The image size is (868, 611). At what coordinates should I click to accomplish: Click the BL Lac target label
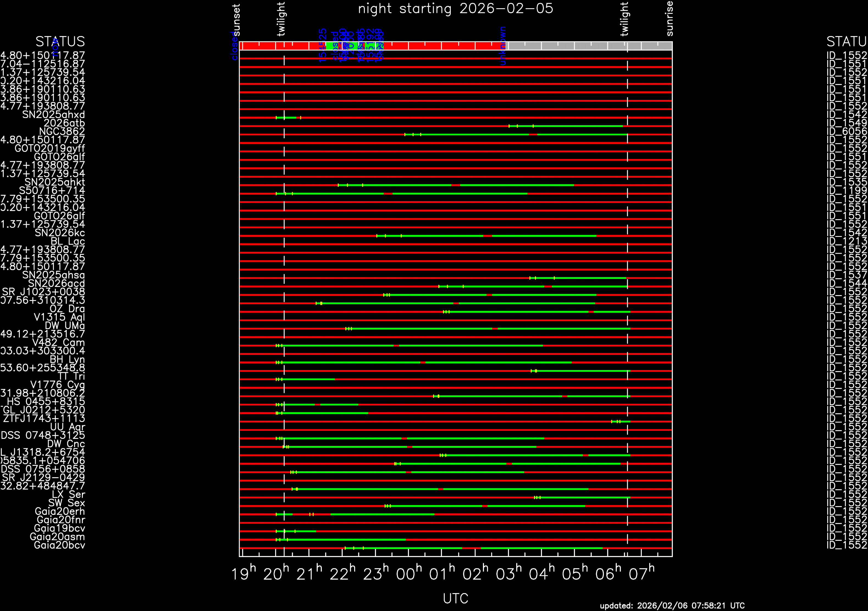coord(68,241)
